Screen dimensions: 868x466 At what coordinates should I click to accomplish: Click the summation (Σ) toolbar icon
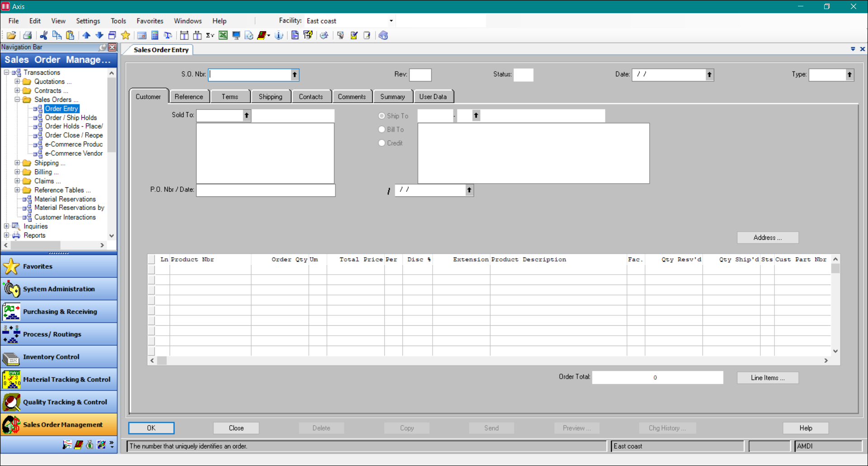pyautogui.click(x=209, y=35)
